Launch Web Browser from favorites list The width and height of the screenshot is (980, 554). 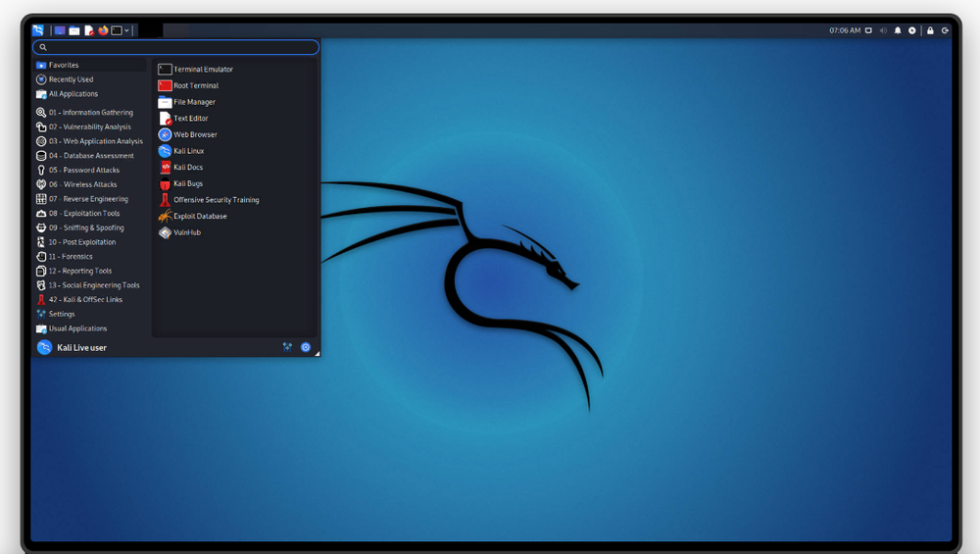(235, 134)
